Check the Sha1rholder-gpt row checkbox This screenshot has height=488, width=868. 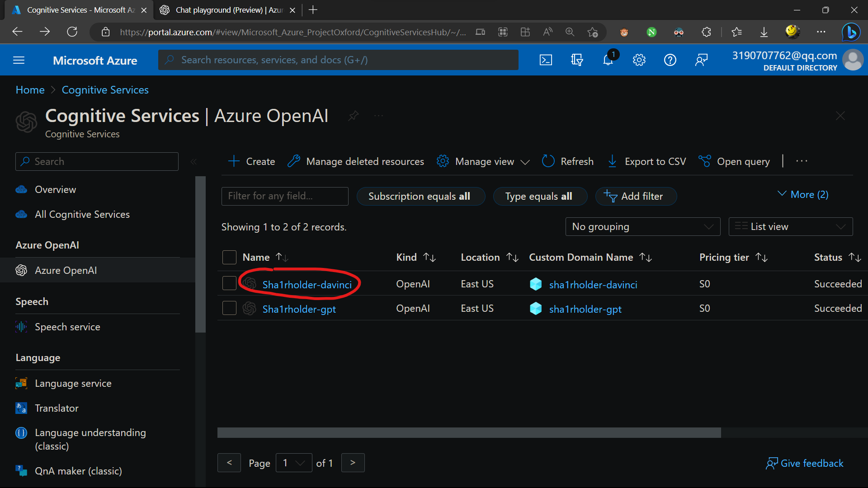pyautogui.click(x=229, y=308)
